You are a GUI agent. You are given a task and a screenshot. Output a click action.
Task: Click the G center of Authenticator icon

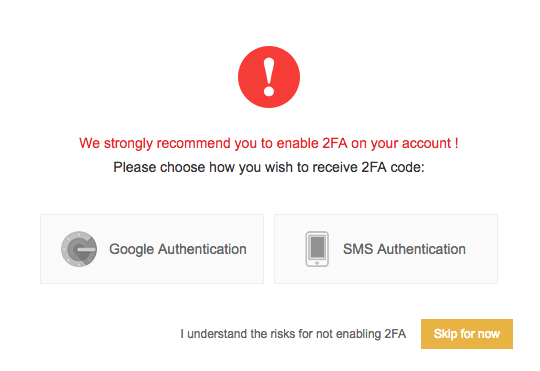(80, 249)
